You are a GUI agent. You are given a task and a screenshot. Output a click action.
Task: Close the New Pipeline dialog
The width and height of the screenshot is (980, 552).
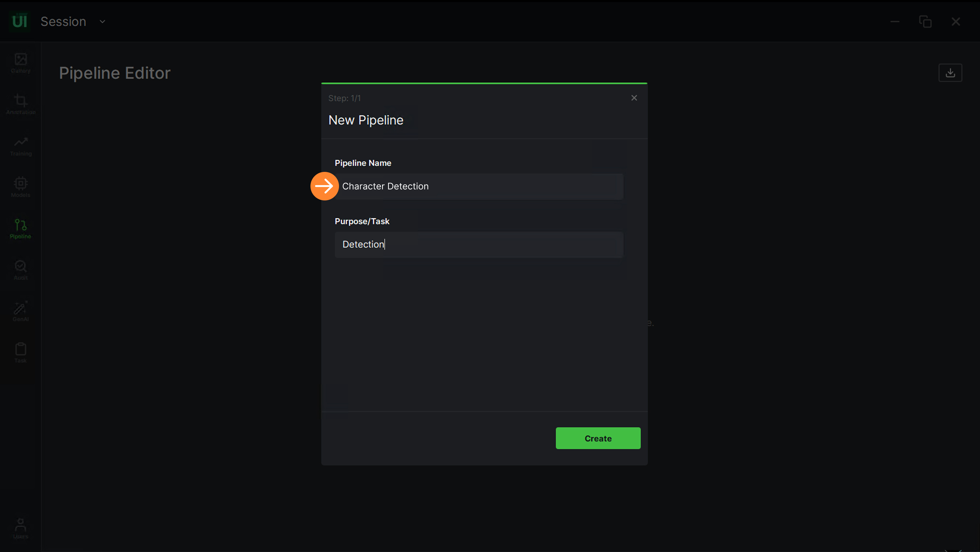(634, 98)
